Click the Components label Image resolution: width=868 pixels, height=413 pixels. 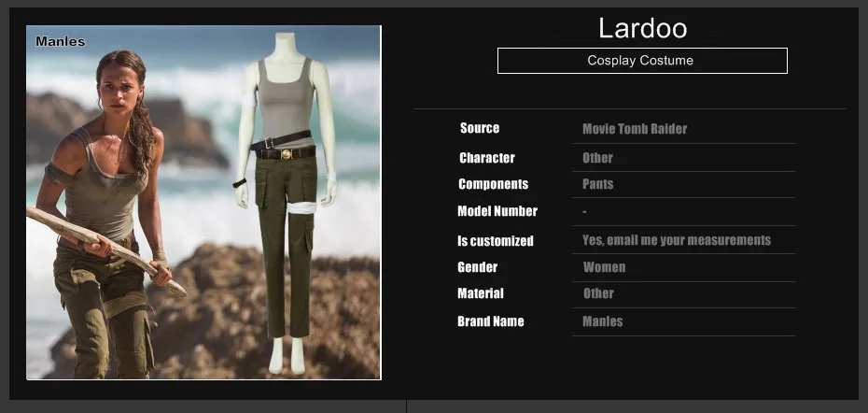pos(493,184)
